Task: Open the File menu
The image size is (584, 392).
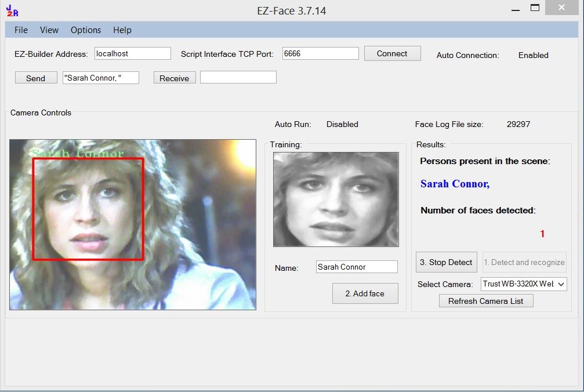Action: (x=20, y=30)
